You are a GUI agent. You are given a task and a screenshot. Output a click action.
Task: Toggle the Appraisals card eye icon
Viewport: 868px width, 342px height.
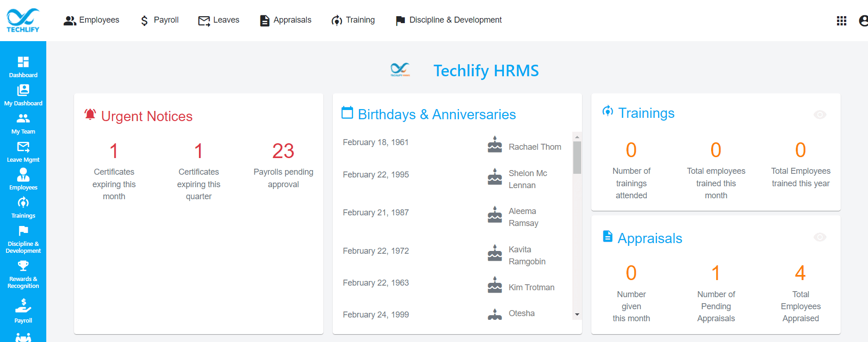pyautogui.click(x=820, y=237)
